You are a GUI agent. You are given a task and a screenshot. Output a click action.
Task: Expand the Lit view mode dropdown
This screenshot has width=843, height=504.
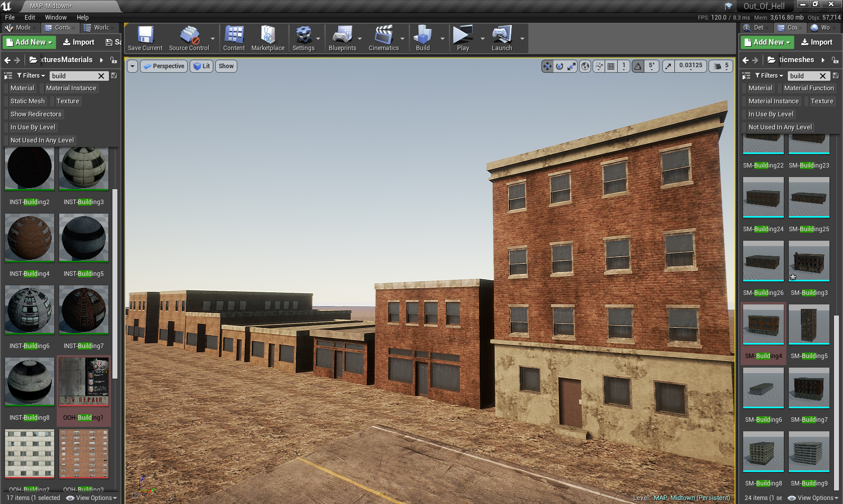(202, 66)
